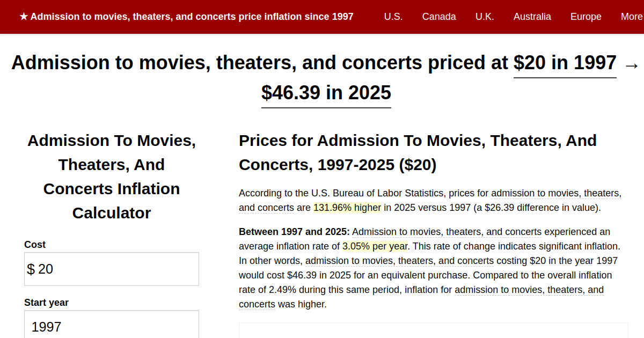Click the underlined "$20 in 1997" heading text
This screenshot has height=338, width=644.
coord(565,63)
